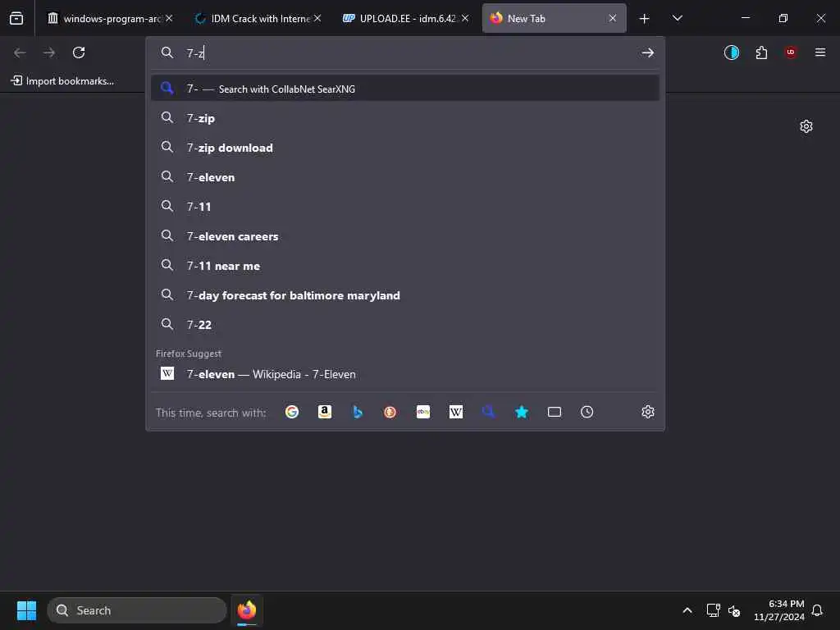Select Search with CollabNet SearXNG result
This screenshot has width=840, height=630.
(x=405, y=89)
